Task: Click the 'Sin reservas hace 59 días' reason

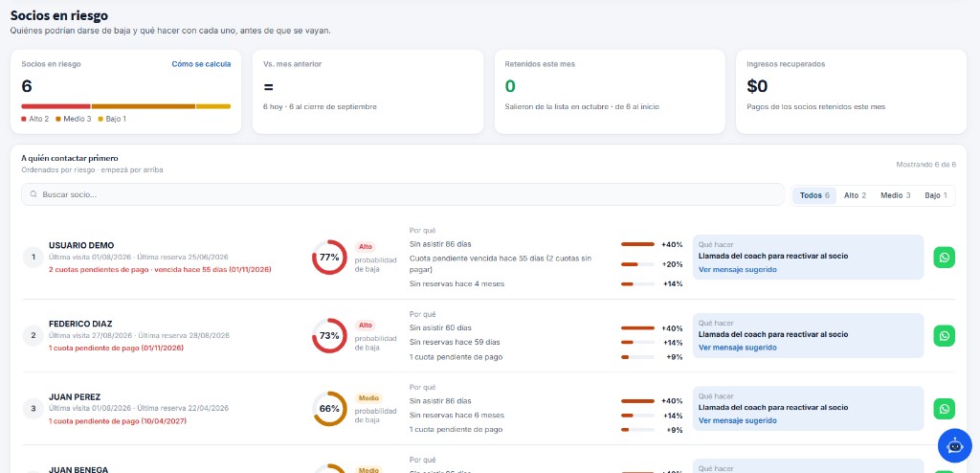Action: coord(455,342)
